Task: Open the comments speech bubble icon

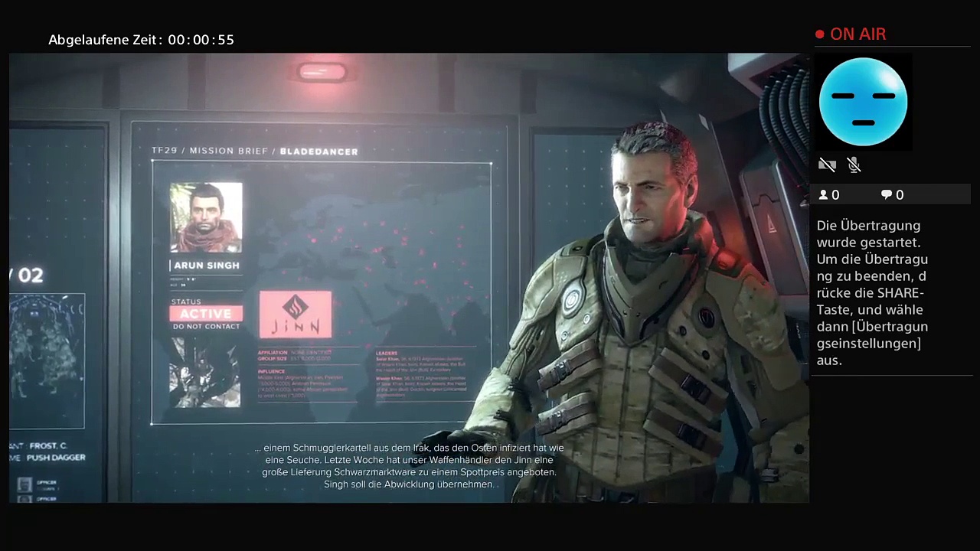Action: [x=887, y=195]
